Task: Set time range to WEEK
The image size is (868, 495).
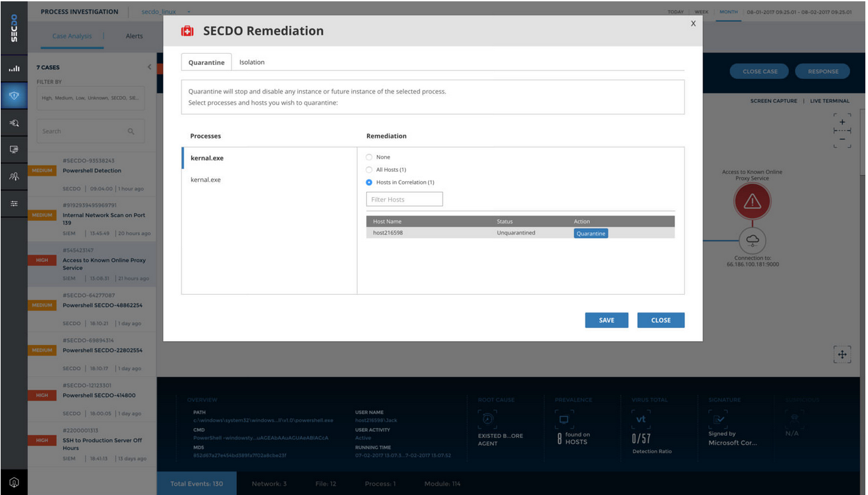Action: click(701, 12)
